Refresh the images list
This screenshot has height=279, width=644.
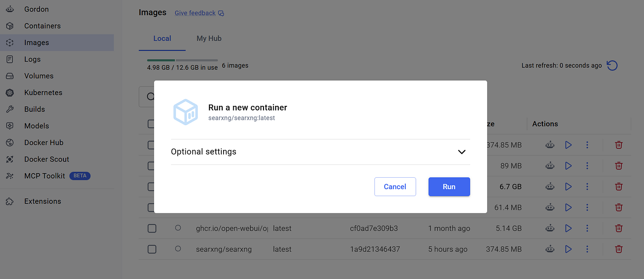[612, 65]
